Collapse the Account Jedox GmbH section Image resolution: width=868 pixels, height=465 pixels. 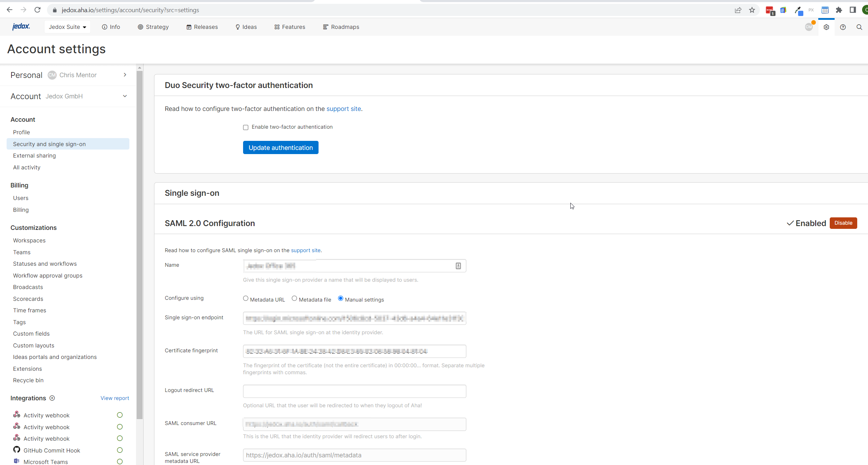pyautogui.click(x=125, y=96)
